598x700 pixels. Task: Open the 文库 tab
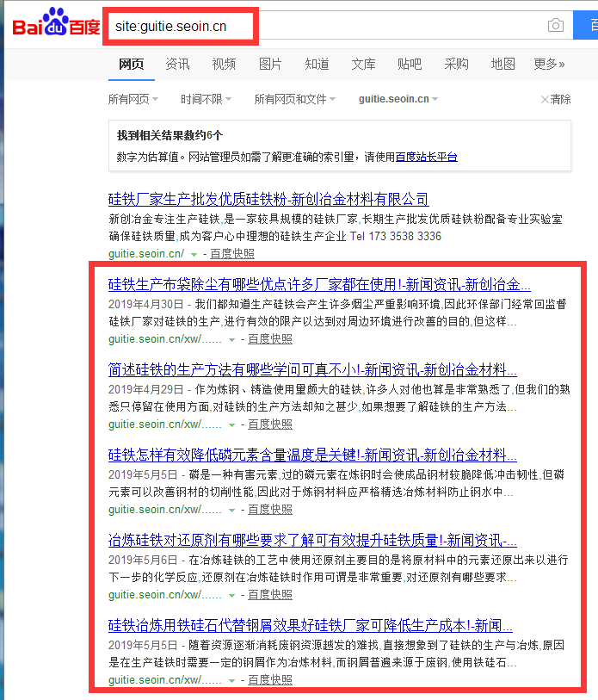pyautogui.click(x=363, y=65)
